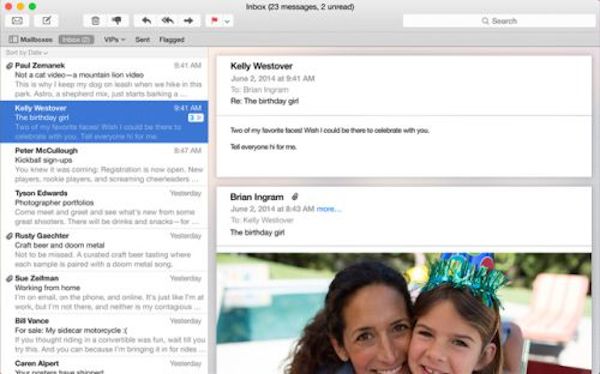Open Peter McCullough's Kickball sign-ups email
Viewport: 600px width, 374px height.
click(x=104, y=165)
